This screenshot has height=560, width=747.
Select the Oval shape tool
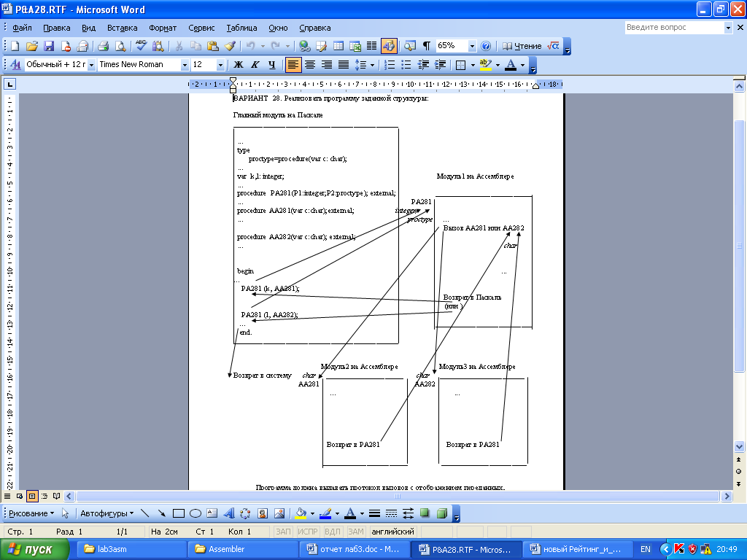coord(196,513)
